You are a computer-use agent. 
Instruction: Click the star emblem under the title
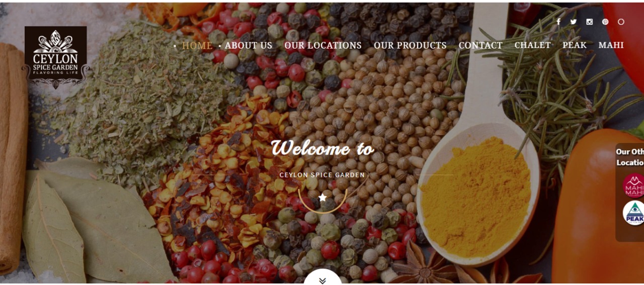pos(323,197)
